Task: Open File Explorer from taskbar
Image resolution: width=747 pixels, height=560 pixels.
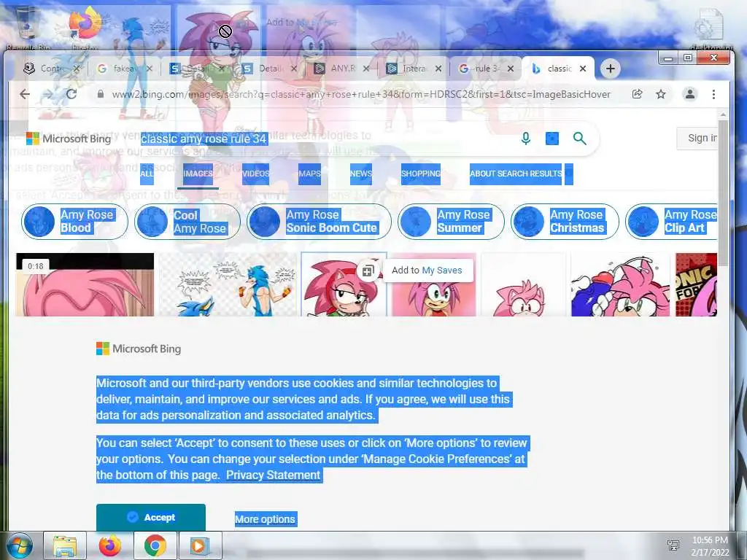Action: 65,545
